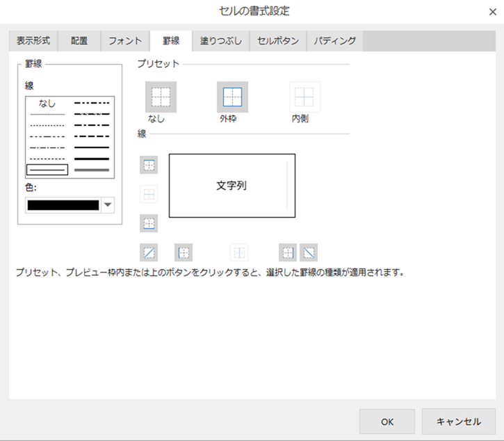Screen dimensions: 504x441
Task: Apply the diagonal-down border line
Action: coord(309,252)
